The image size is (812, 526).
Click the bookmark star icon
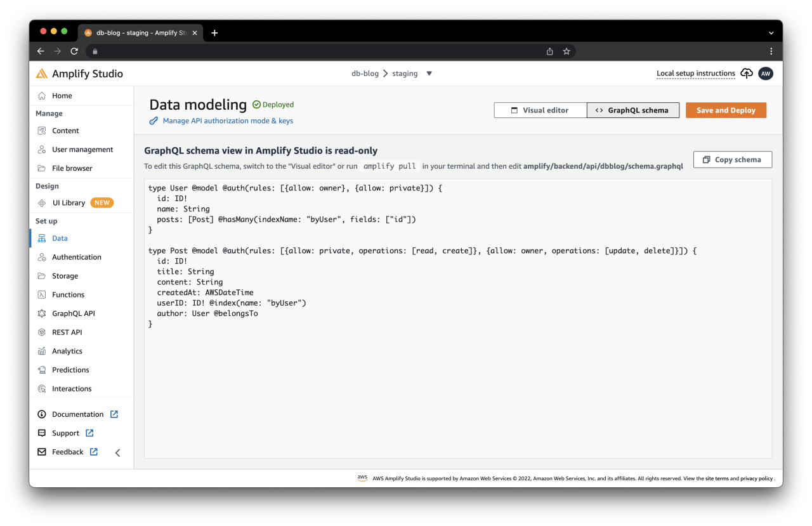[566, 51]
